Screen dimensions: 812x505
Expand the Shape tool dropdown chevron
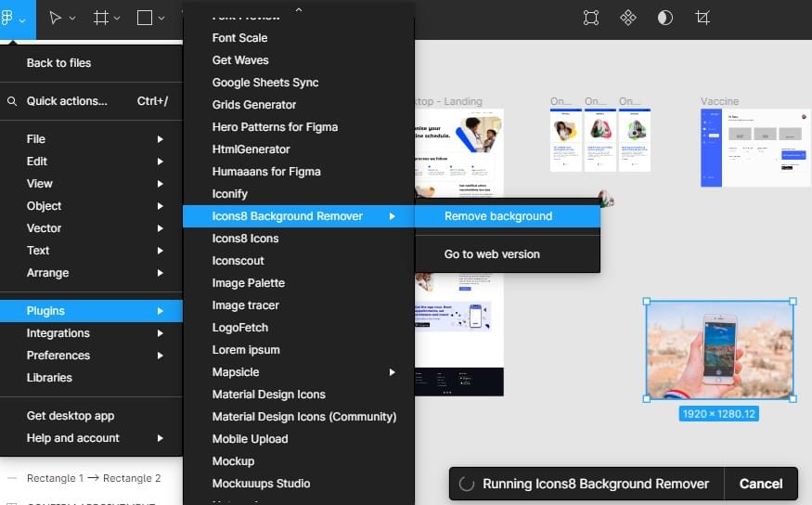(161, 19)
